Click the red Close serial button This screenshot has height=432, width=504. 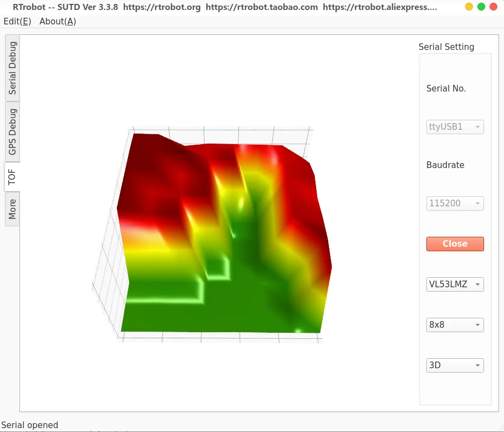455,244
